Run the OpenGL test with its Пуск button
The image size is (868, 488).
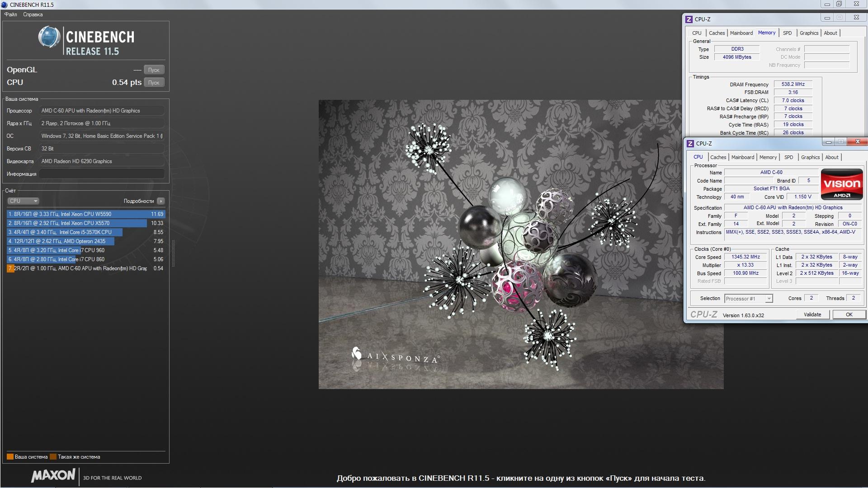click(154, 70)
